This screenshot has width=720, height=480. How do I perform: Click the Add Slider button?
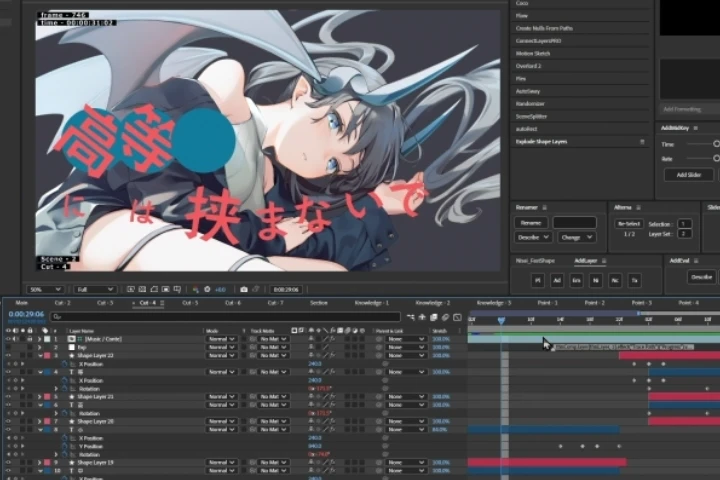click(x=689, y=175)
